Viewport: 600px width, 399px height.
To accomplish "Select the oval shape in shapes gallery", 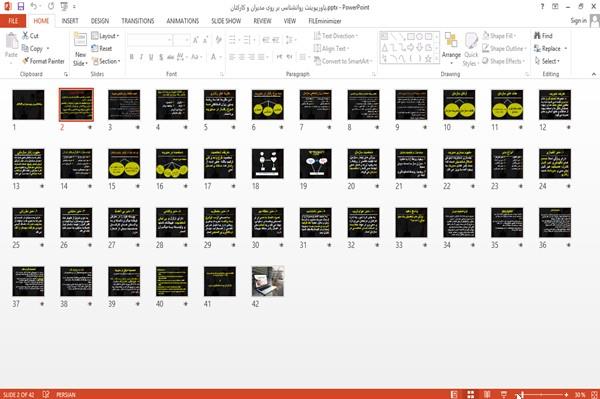I will pyautogui.click(x=419, y=37).
